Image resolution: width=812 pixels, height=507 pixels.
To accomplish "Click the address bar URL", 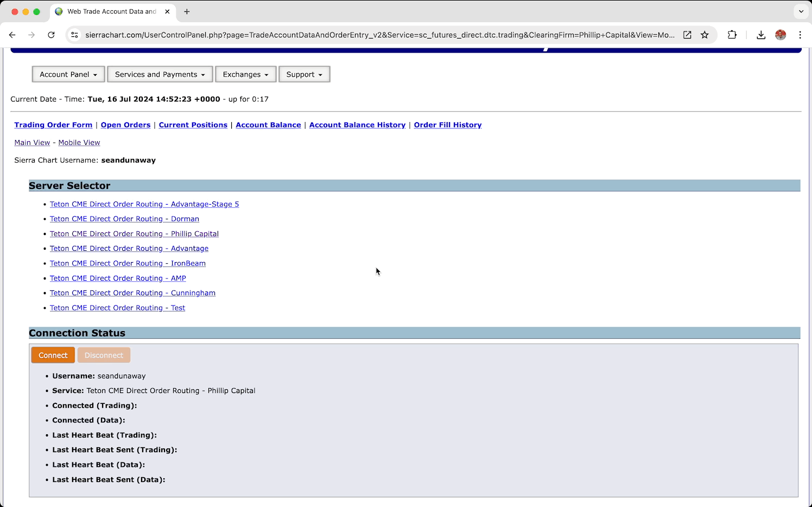I will [380, 35].
